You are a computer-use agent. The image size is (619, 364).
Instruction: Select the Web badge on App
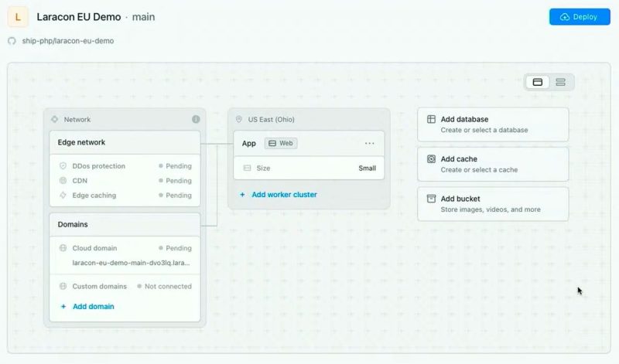click(281, 143)
